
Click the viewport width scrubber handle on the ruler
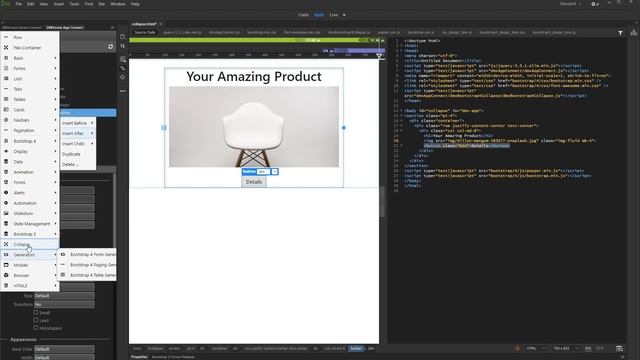(380, 56)
